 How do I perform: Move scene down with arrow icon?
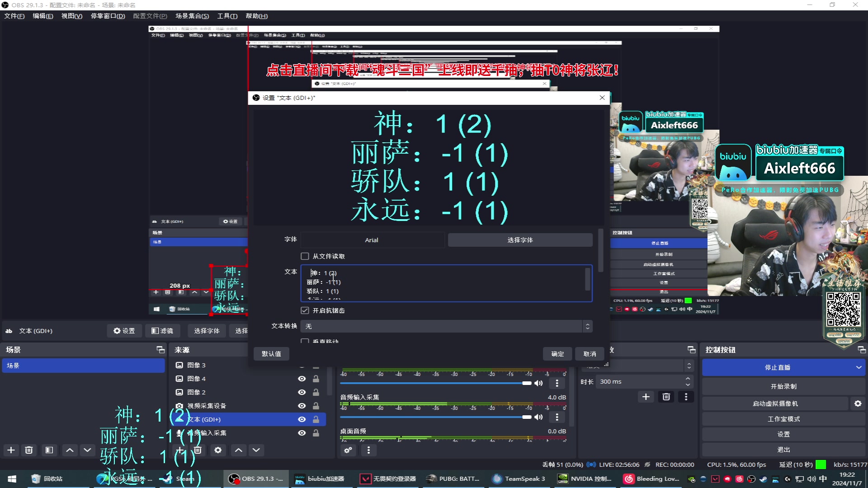point(87,450)
